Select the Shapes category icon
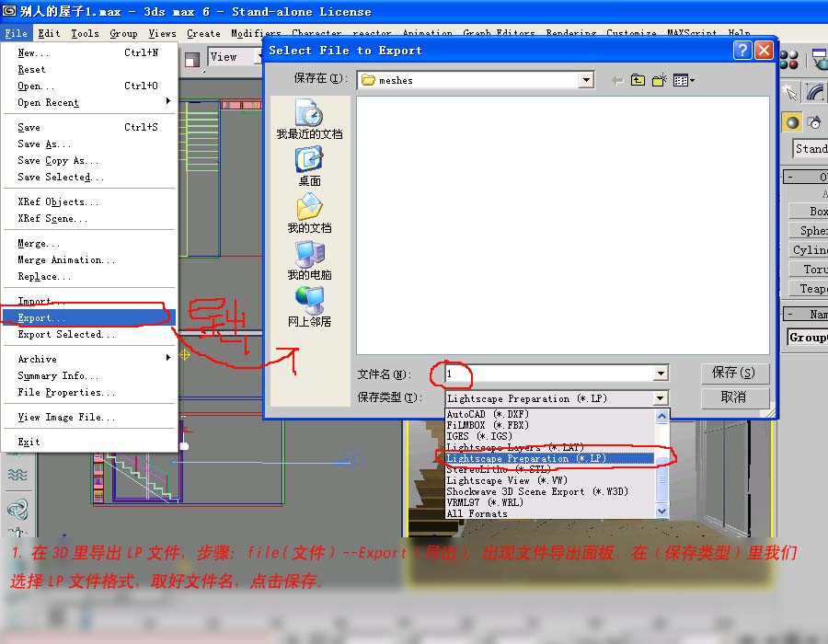This screenshot has width=828, height=644. 815,122
